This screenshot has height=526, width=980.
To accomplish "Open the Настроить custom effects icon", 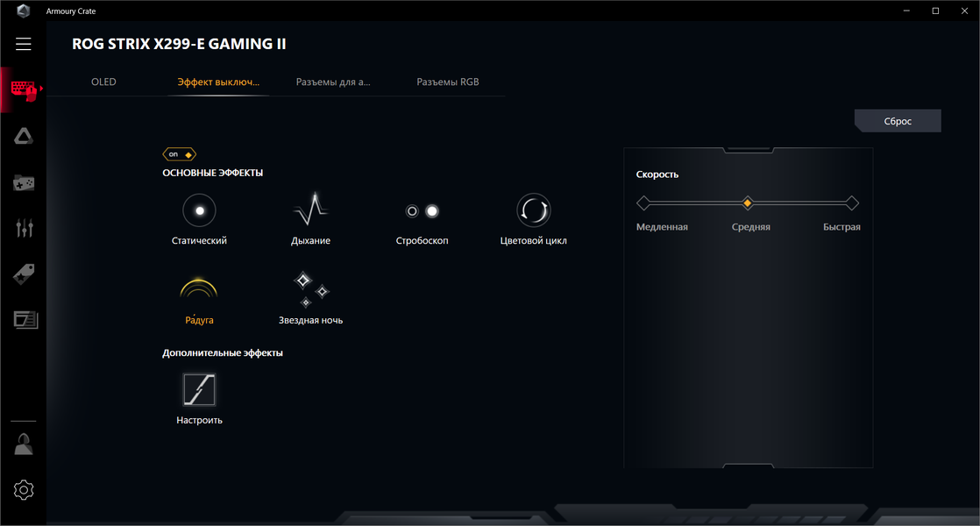I will pos(199,390).
